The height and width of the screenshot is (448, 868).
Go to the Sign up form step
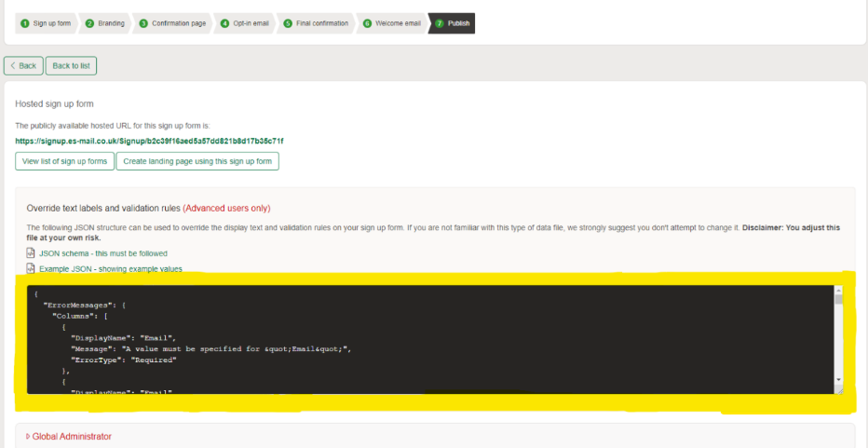pos(46,24)
